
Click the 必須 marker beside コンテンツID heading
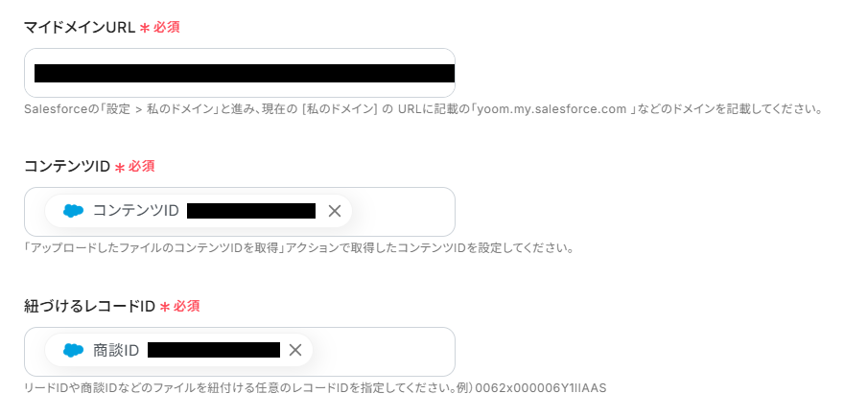point(141,166)
